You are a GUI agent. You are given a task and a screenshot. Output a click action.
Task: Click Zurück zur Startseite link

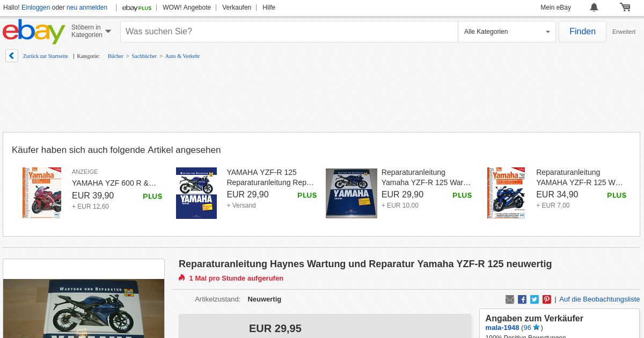[46, 56]
